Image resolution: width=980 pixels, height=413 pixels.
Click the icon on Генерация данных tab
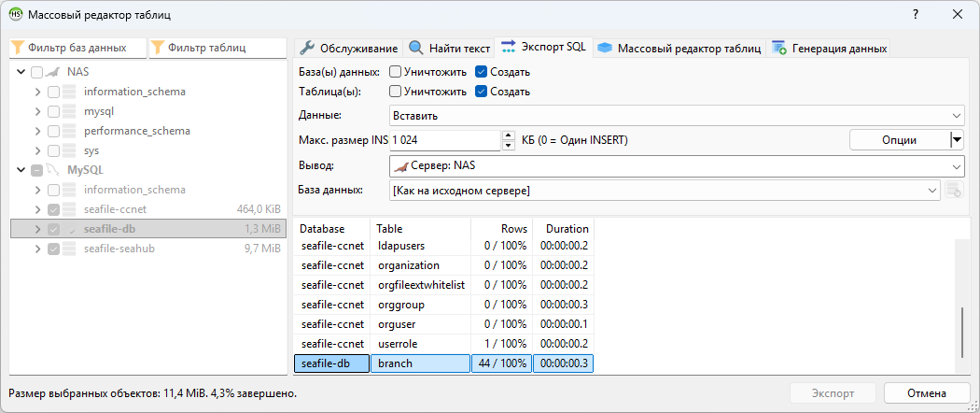[778, 49]
